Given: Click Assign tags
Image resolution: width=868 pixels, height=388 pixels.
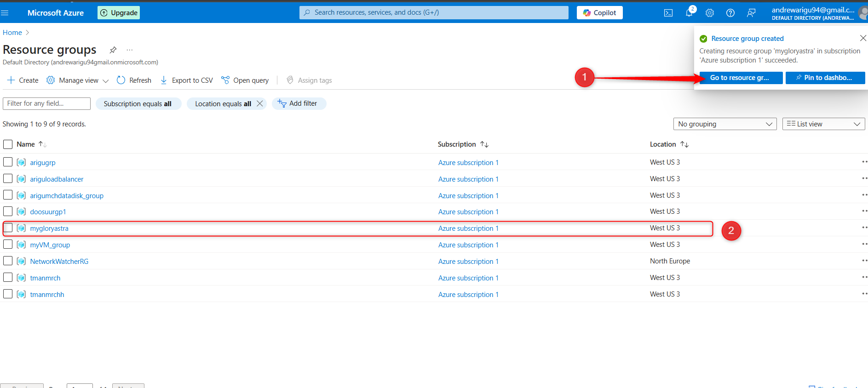Looking at the screenshot, I should [309, 80].
